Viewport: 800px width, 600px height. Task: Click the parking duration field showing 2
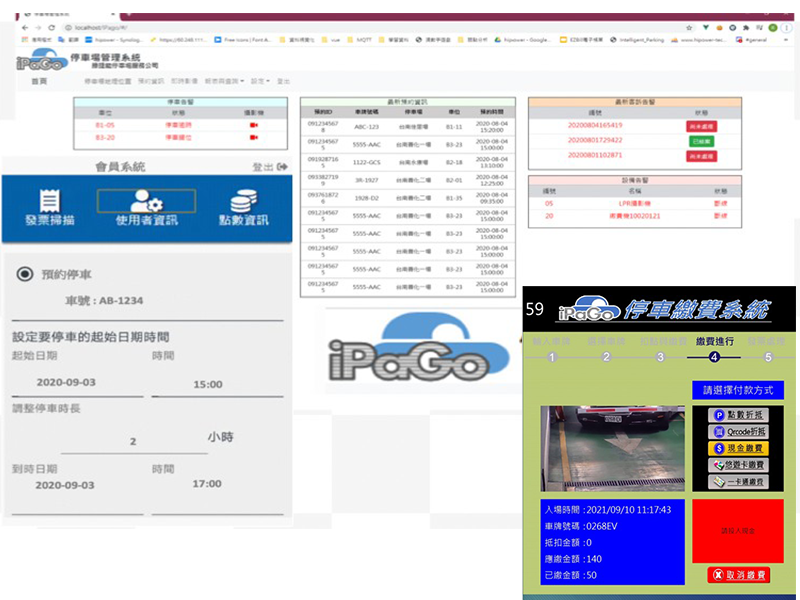tap(132, 441)
